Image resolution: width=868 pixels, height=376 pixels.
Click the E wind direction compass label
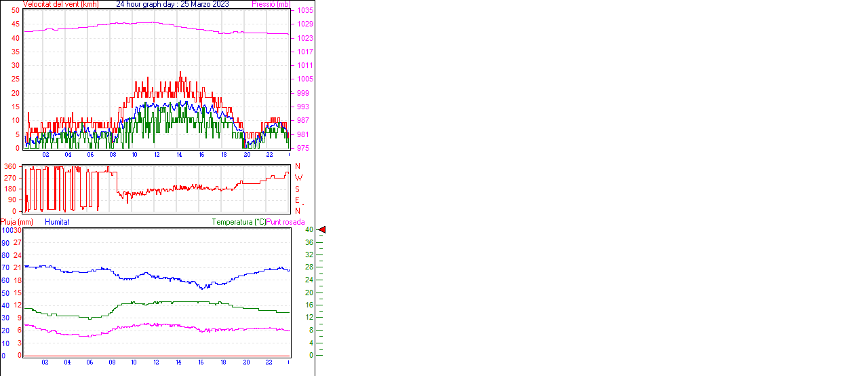click(298, 200)
